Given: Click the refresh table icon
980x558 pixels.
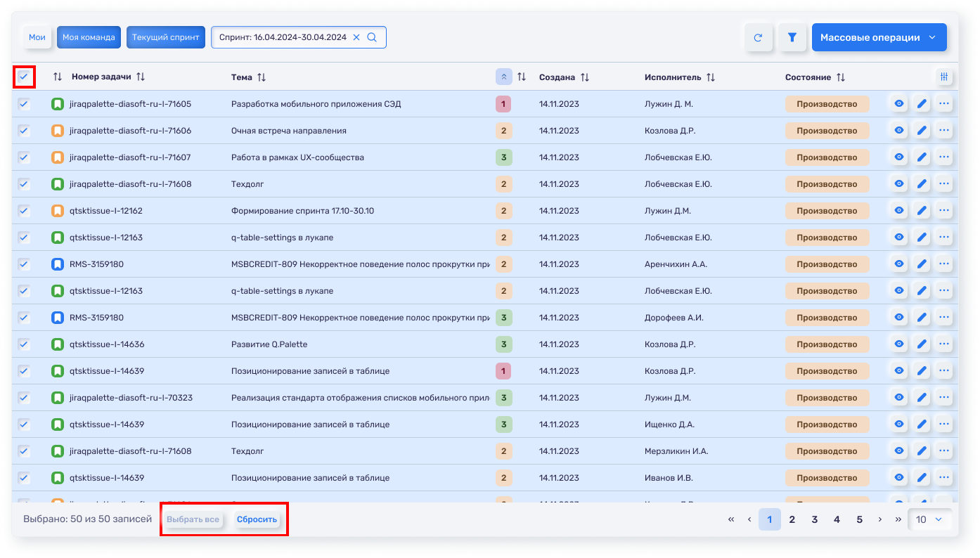Looking at the screenshot, I should click(x=758, y=38).
